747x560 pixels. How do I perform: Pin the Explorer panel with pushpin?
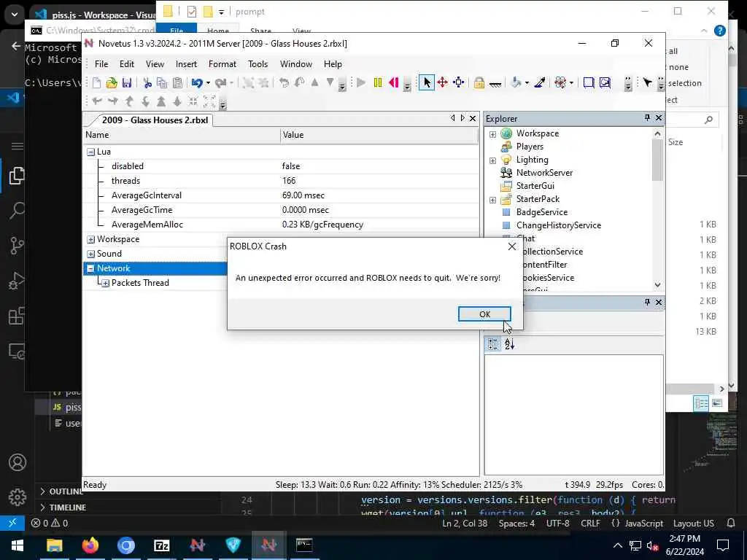click(647, 117)
